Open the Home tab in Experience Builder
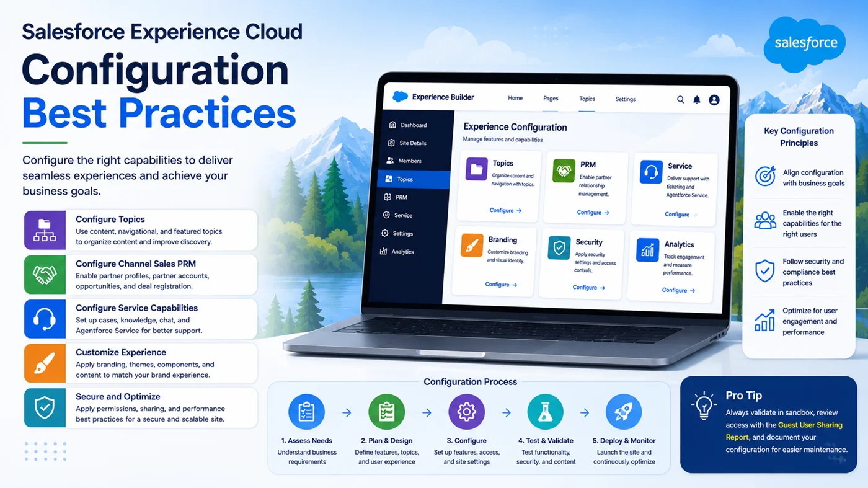This screenshot has height=488, width=868. coord(515,98)
